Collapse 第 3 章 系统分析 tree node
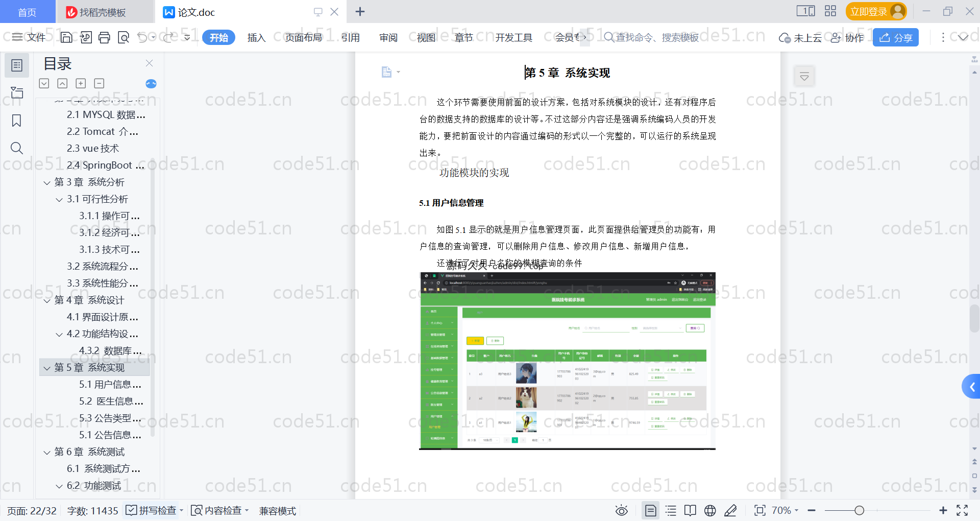 tap(47, 182)
